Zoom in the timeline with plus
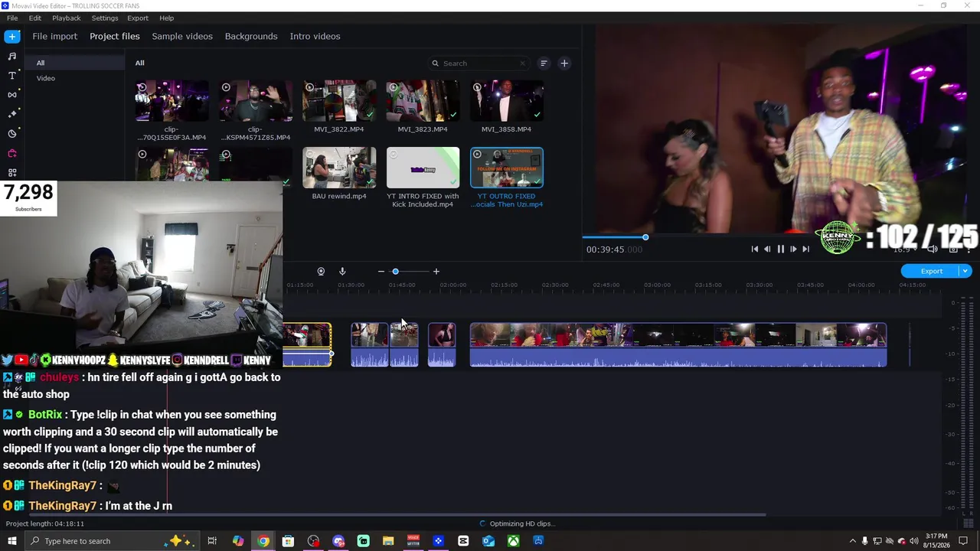 coord(436,272)
